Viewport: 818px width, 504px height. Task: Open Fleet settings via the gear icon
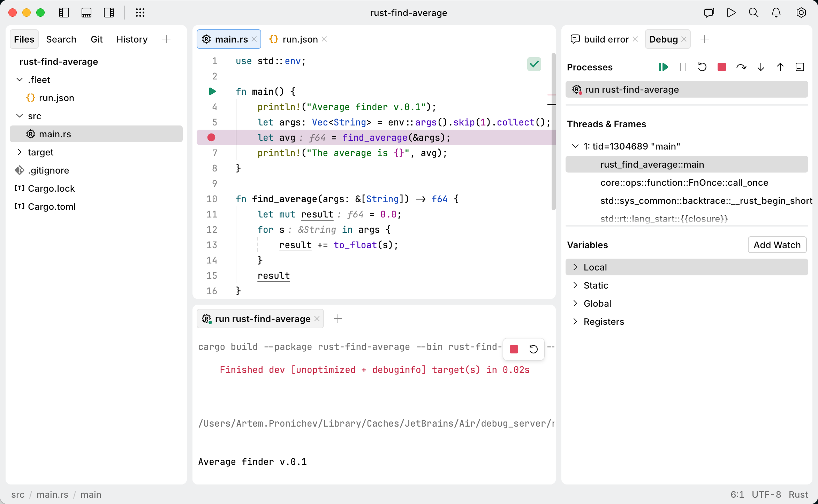(x=801, y=13)
